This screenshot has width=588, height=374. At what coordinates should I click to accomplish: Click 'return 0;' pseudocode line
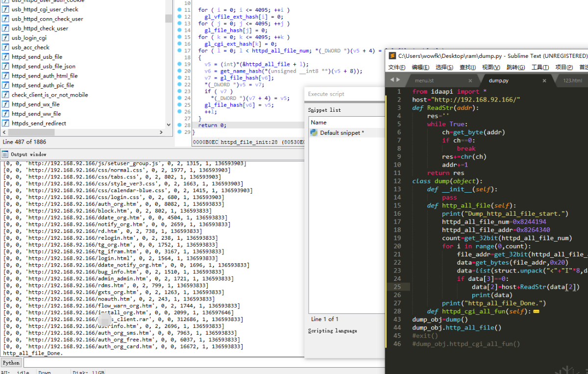[x=212, y=125]
